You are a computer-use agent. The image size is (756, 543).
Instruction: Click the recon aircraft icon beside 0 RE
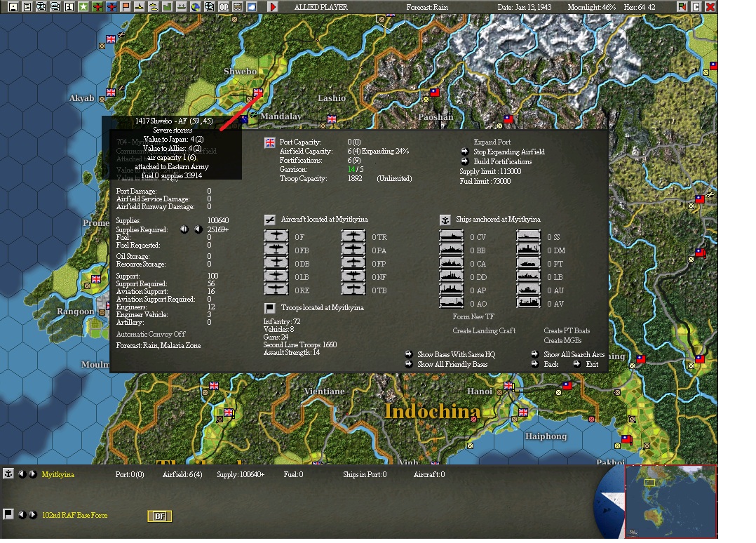276,289
